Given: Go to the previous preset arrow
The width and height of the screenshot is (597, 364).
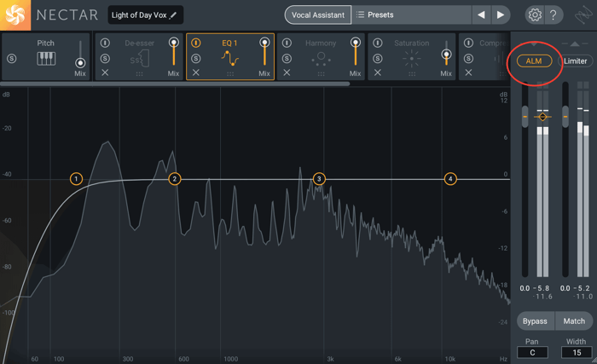Looking at the screenshot, I should click(x=481, y=15).
